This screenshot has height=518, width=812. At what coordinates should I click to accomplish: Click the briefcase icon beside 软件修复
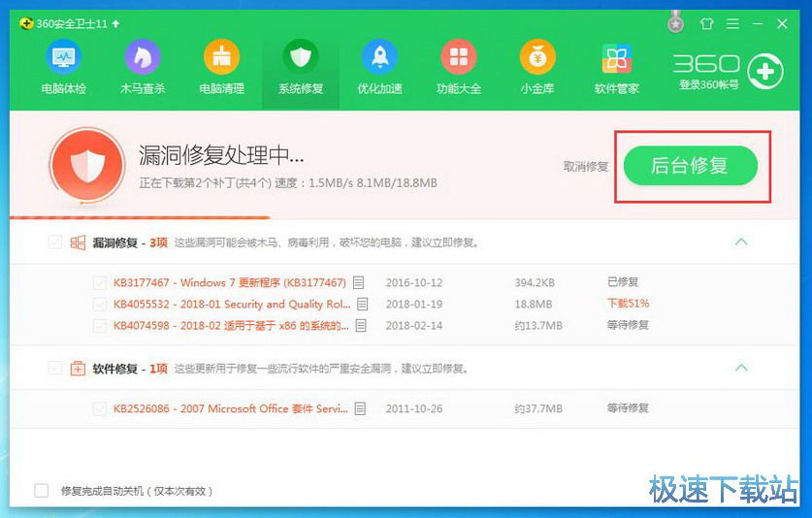78,369
